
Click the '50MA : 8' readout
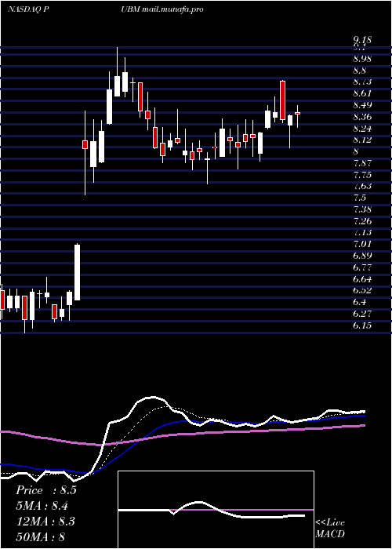point(40,536)
